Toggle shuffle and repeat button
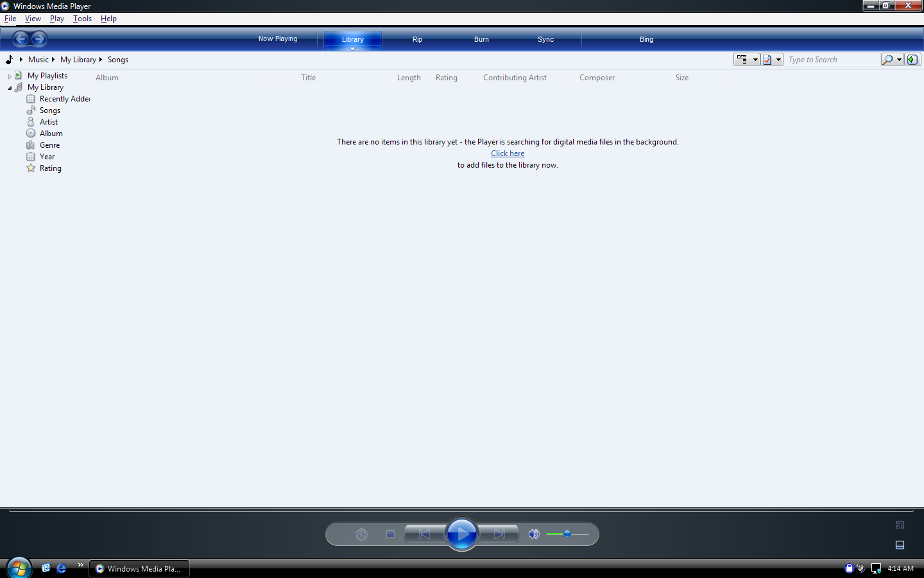Screen dimensions: 924x578 click(x=362, y=534)
